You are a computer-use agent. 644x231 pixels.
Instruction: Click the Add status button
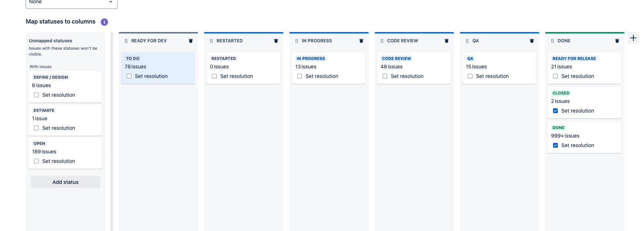pyautogui.click(x=65, y=182)
